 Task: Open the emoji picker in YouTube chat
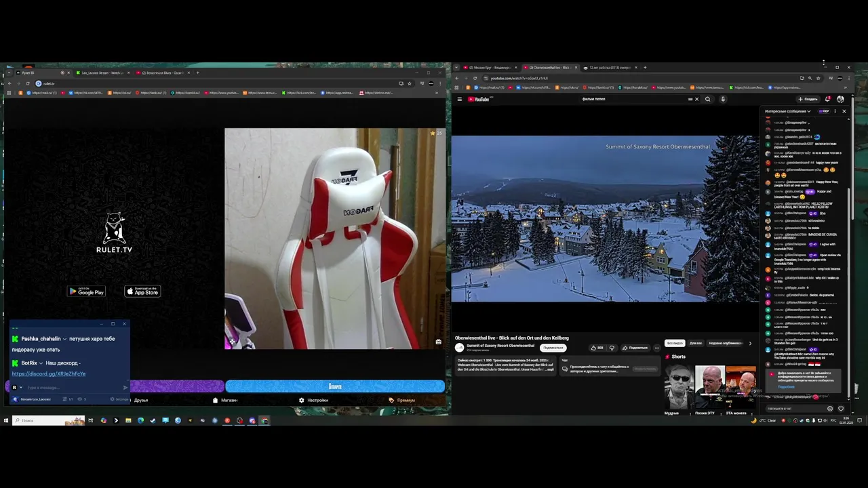click(x=830, y=409)
